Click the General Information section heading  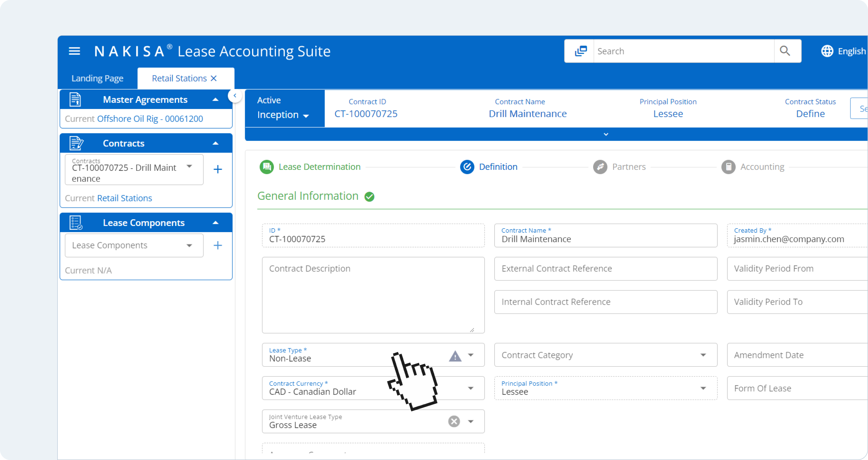point(308,196)
